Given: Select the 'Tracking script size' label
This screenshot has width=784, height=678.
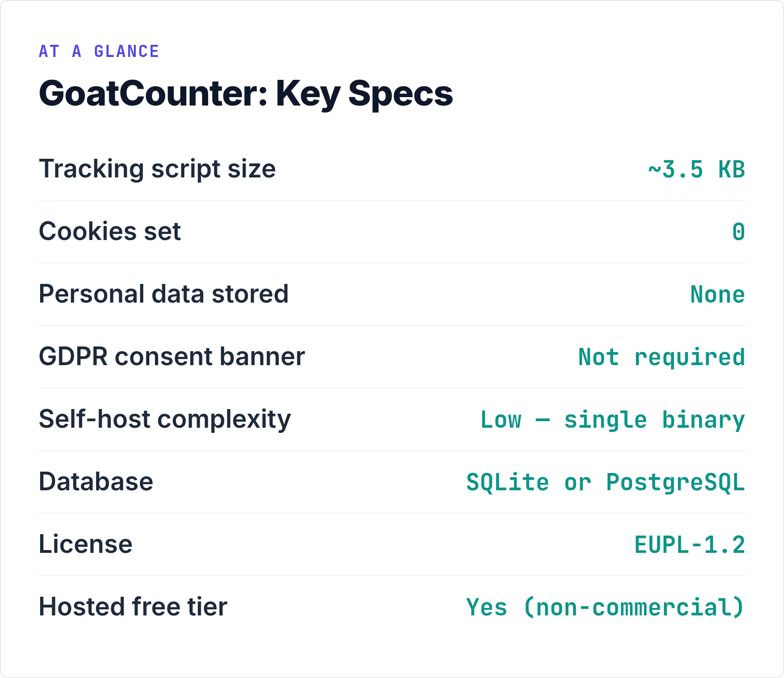Looking at the screenshot, I should click(x=157, y=169).
